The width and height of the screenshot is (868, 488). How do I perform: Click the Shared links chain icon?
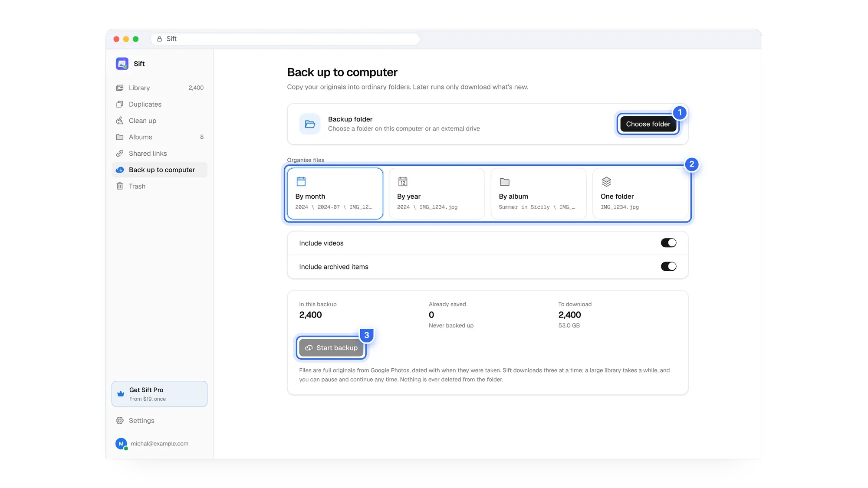pos(120,154)
